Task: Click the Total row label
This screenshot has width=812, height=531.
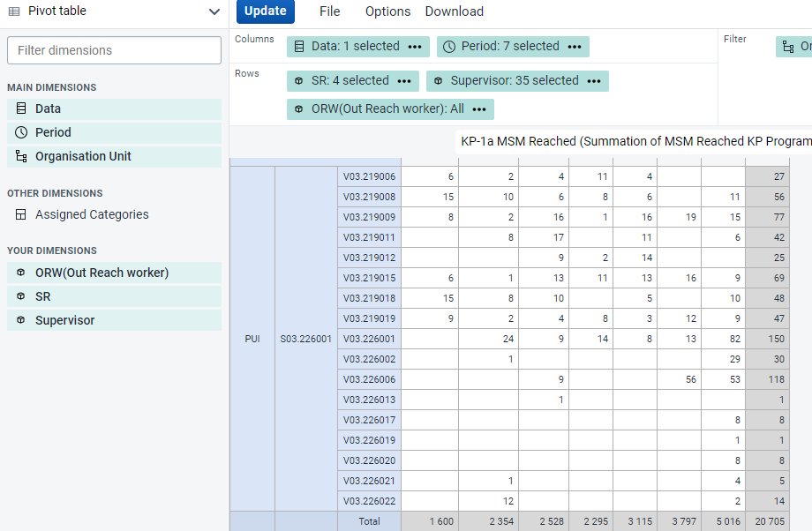Action: [369, 521]
